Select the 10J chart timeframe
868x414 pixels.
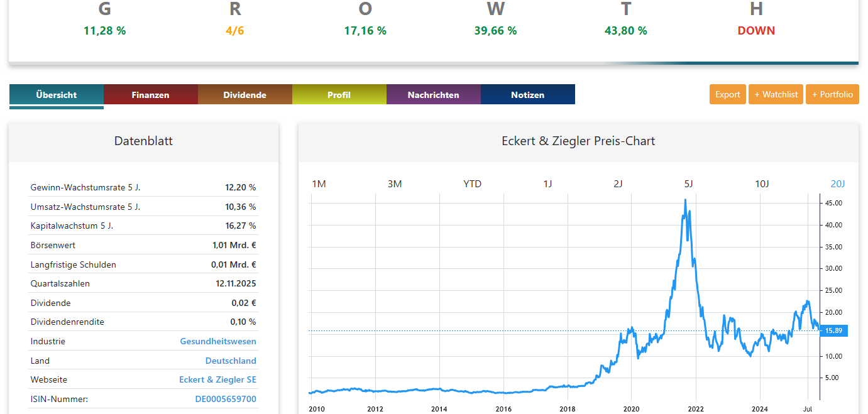point(762,184)
